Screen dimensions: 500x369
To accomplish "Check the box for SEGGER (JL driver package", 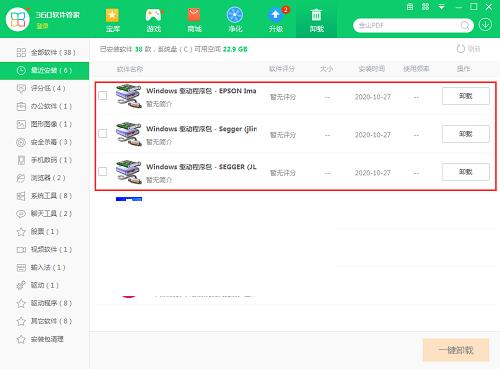I will pos(103,172).
